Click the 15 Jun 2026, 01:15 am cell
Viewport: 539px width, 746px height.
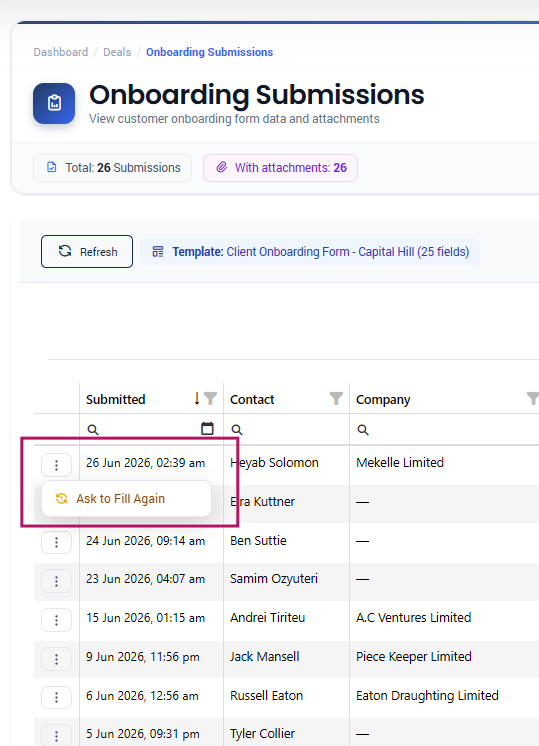coord(151,618)
